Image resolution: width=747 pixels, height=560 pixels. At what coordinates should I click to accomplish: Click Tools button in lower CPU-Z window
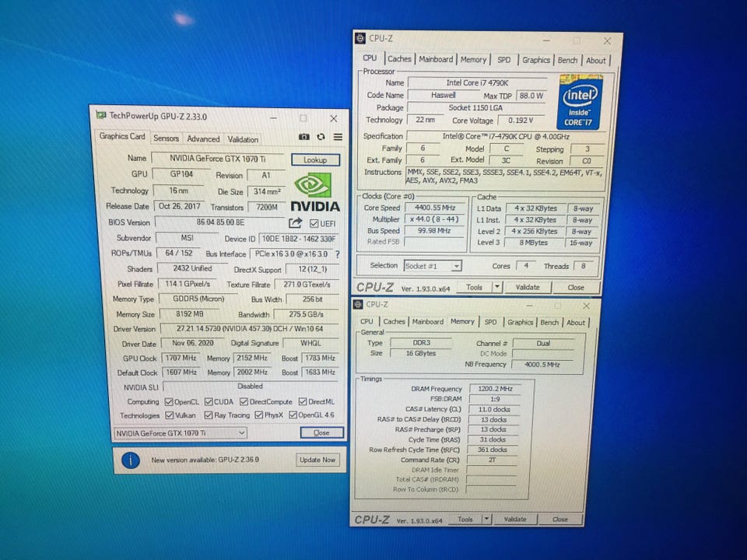point(465,519)
